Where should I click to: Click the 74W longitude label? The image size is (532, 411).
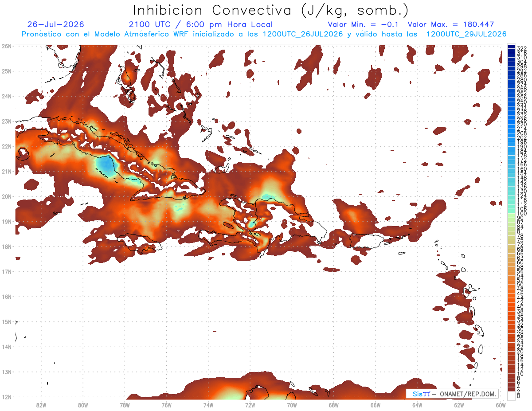pyautogui.click(x=208, y=405)
